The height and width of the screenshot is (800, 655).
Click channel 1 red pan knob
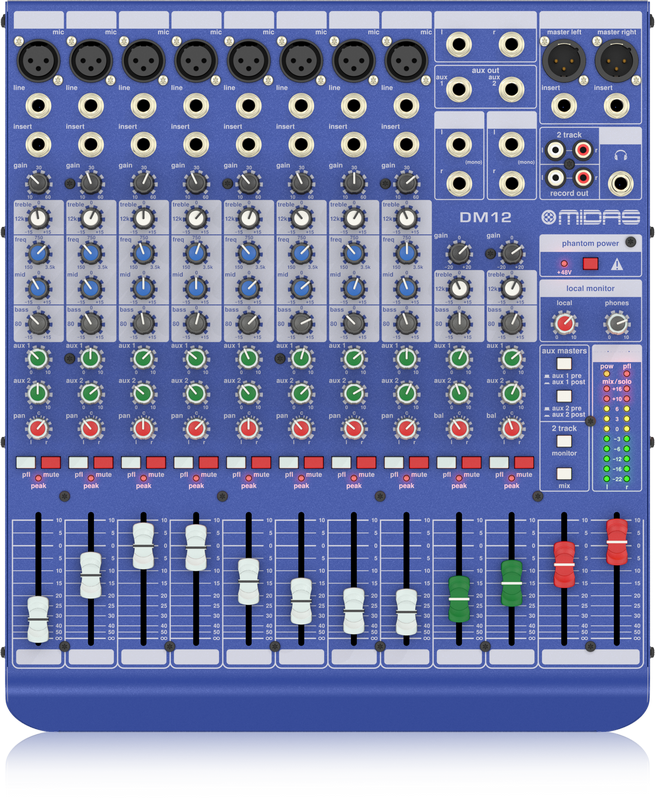tap(38, 429)
